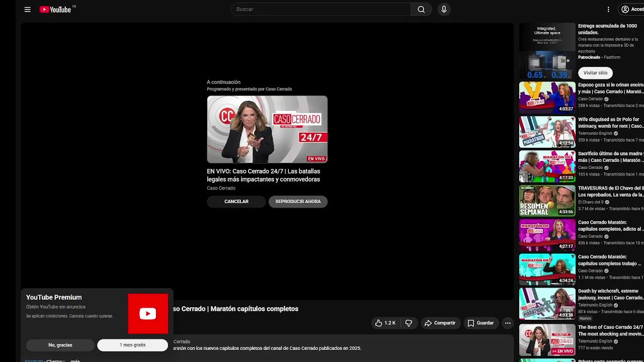Open thumbnail with 4:17:33 duration
Viewport: 644px width, 362px height.
pyautogui.click(x=547, y=166)
